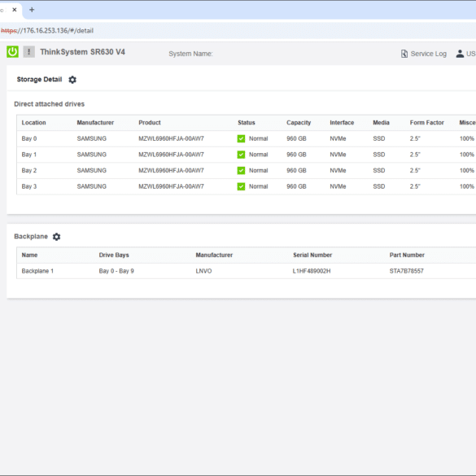Click the system alert exclamation icon

pyautogui.click(x=29, y=51)
